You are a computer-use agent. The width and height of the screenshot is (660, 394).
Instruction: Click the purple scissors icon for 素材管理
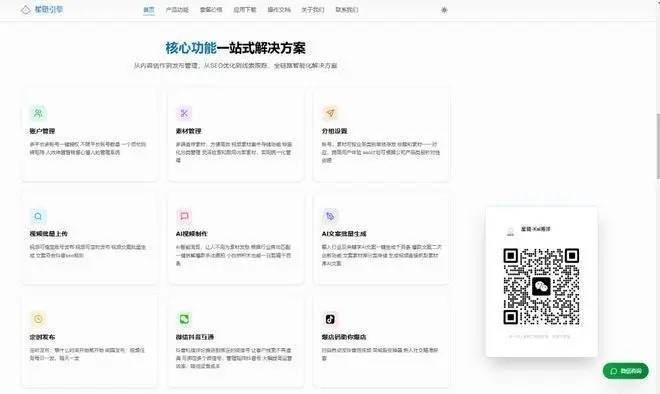pyautogui.click(x=184, y=113)
